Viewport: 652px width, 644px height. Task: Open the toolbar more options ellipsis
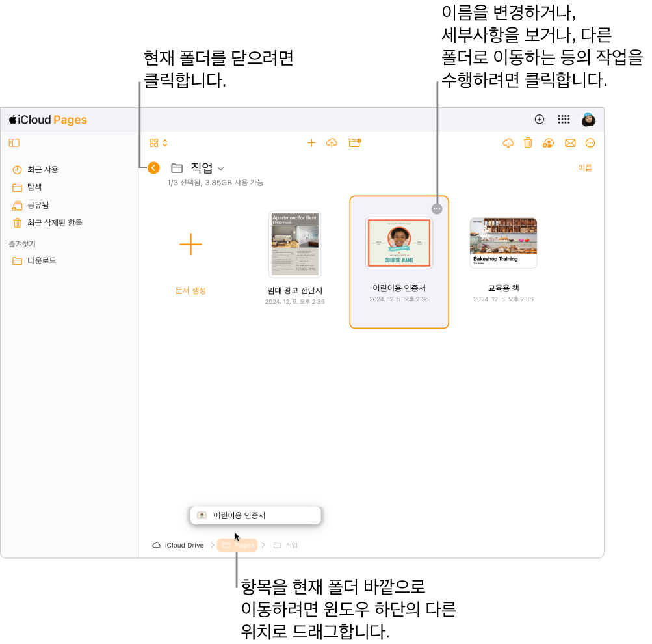tap(590, 143)
